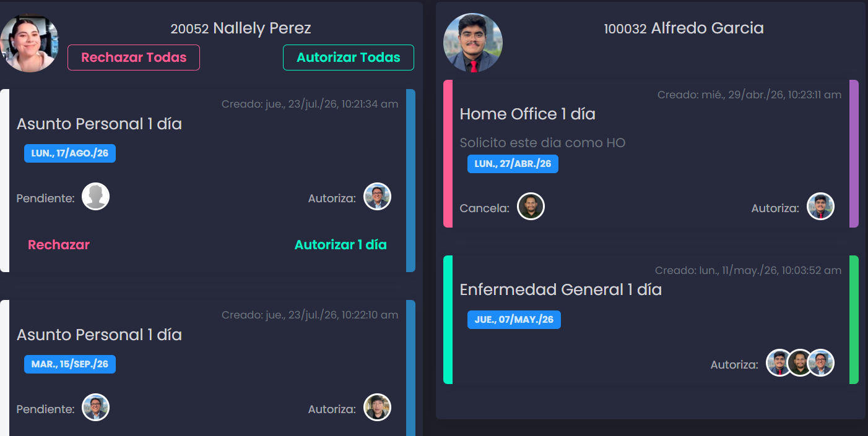The width and height of the screenshot is (868, 436).
Task: Select the LUN., 27/ABR./26 date badge
Action: (513, 164)
